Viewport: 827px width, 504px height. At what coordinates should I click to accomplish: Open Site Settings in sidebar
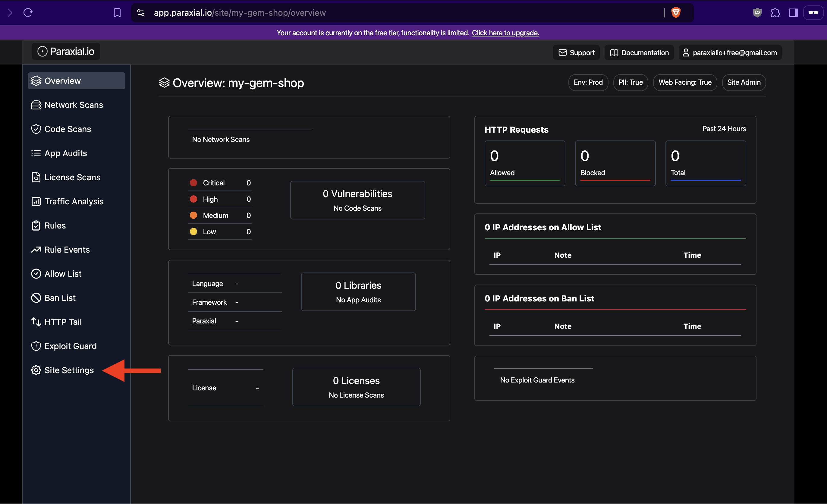77,370
